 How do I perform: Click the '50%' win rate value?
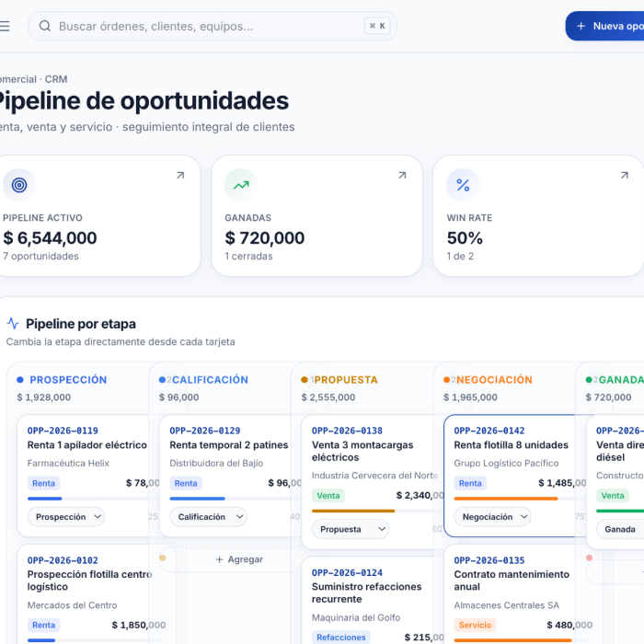[465, 238]
